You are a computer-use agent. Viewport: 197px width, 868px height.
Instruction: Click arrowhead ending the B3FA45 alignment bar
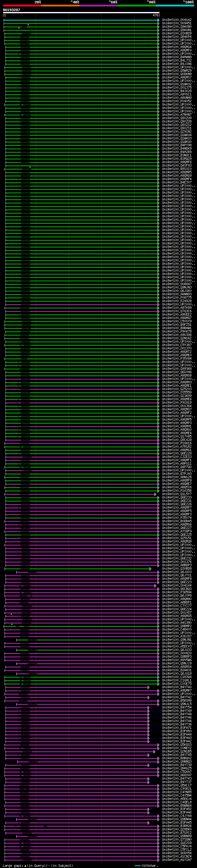click(x=148, y=823)
